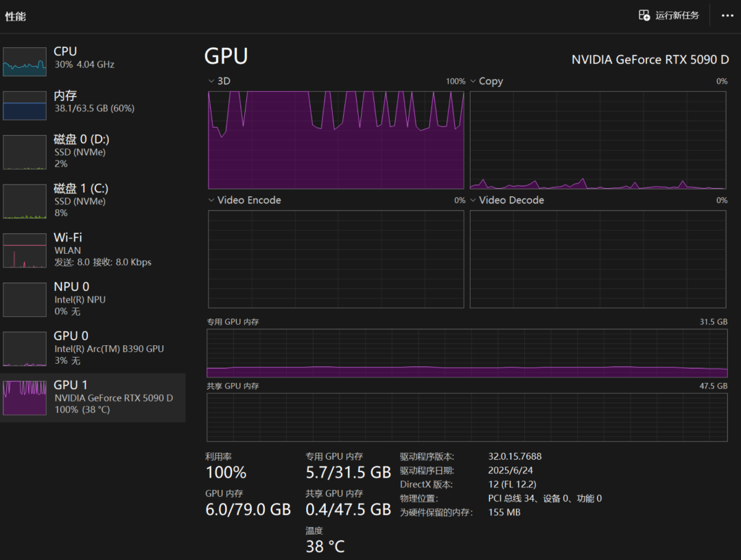
Task: Select the CPU mini graph thumbnail
Action: (x=25, y=62)
